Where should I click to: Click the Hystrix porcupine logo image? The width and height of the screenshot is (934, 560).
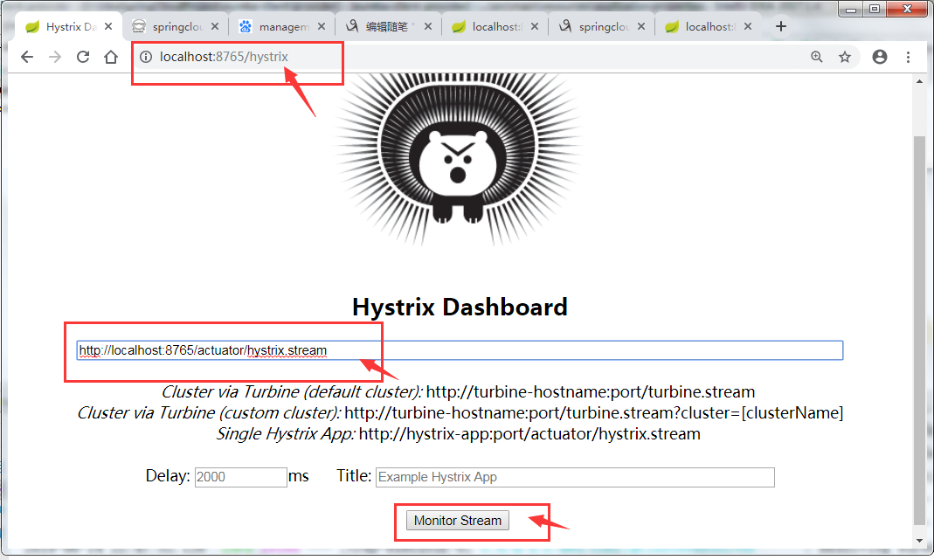[458, 158]
